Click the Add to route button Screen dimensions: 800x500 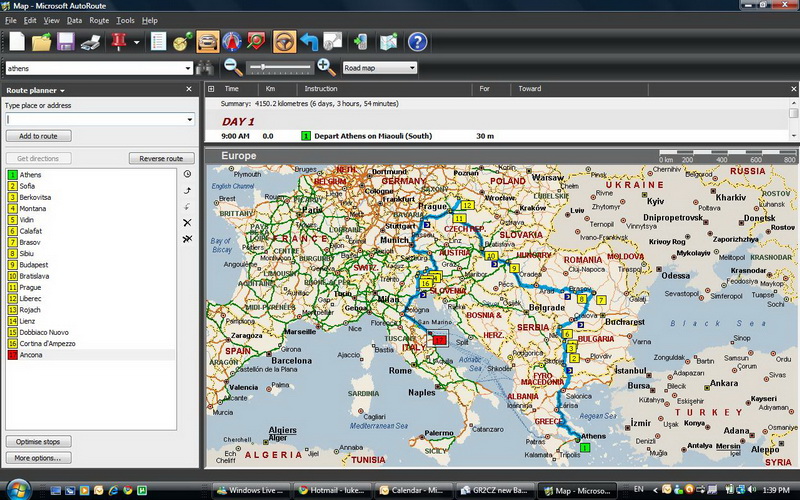pyautogui.click(x=38, y=136)
